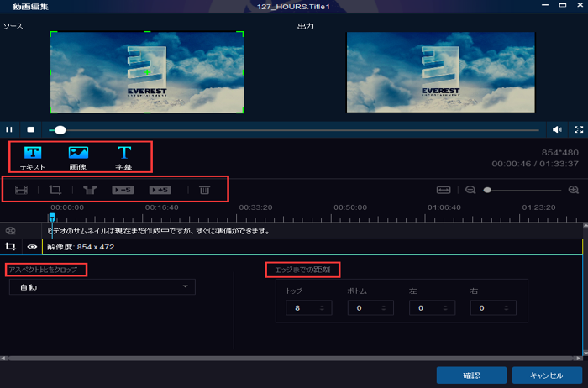Adjust the timeline zoom slider
Viewport: 588px width, 388px height.
point(487,190)
